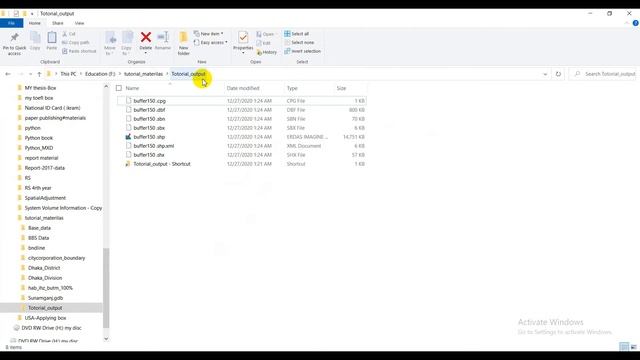This screenshot has width=640, height=360.
Task: Switch to the Share ribbon tab
Action: pyautogui.click(x=58, y=23)
